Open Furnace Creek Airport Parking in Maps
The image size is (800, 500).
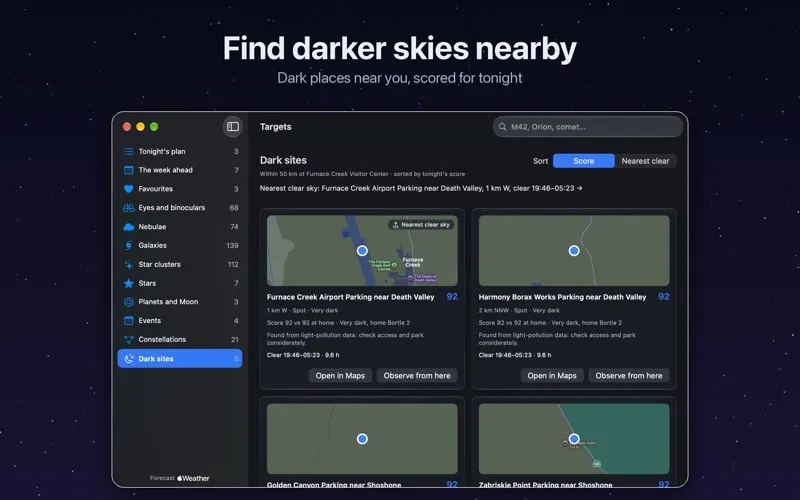pyautogui.click(x=340, y=376)
